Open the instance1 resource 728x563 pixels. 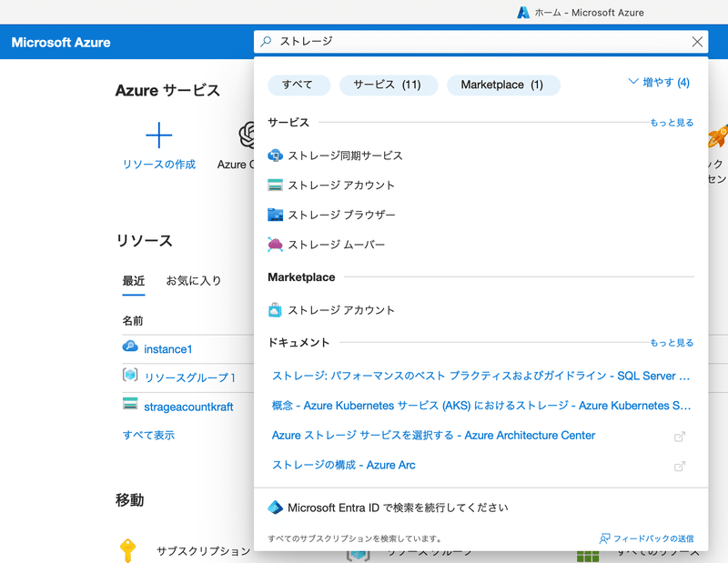click(168, 349)
